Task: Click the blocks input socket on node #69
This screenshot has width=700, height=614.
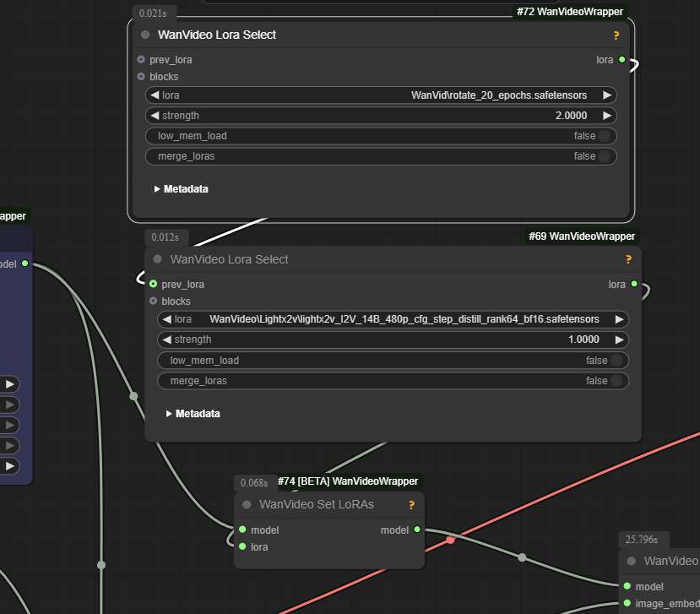Action: point(153,301)
